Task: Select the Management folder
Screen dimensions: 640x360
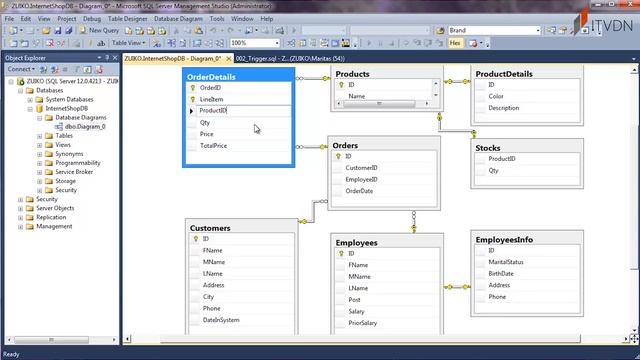Action: coord(54,226)
